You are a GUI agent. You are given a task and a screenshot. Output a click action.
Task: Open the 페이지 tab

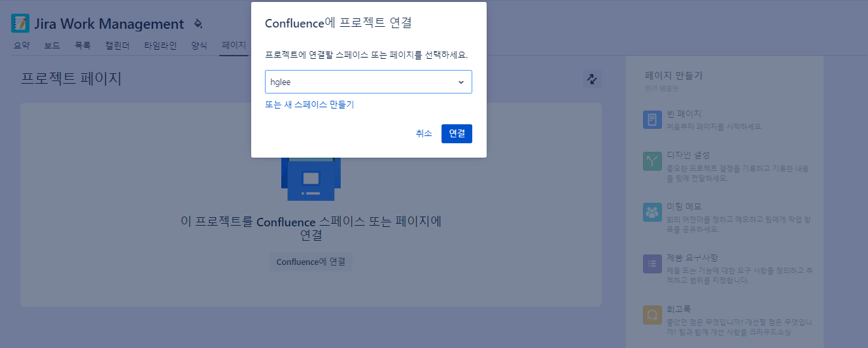(234, 45)
